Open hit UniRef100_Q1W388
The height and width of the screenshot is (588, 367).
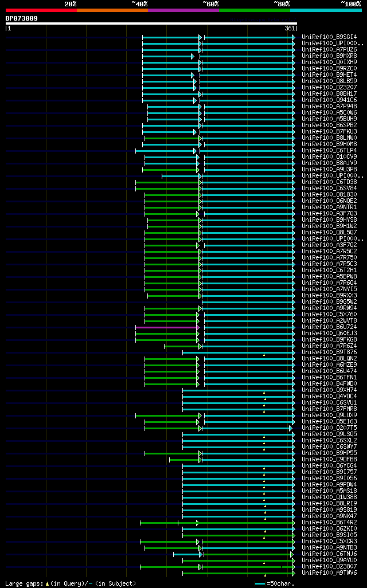coord(330,497)
